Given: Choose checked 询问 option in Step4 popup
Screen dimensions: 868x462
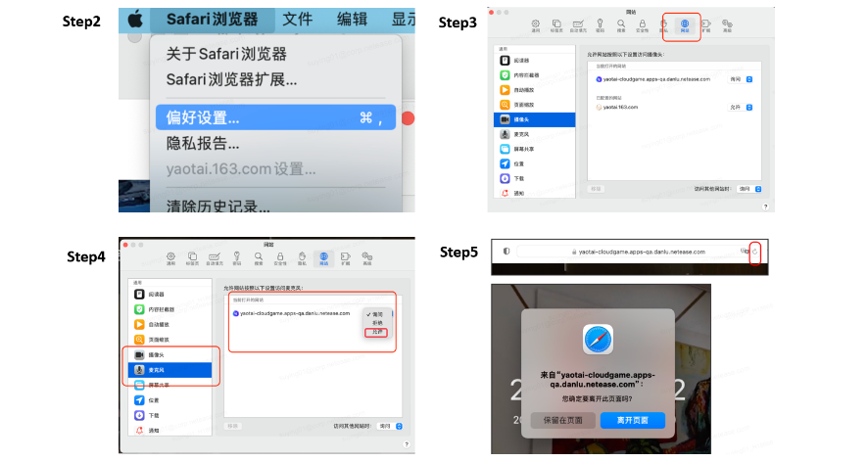Looking at the screenshot, I should [x=376, y=314].
